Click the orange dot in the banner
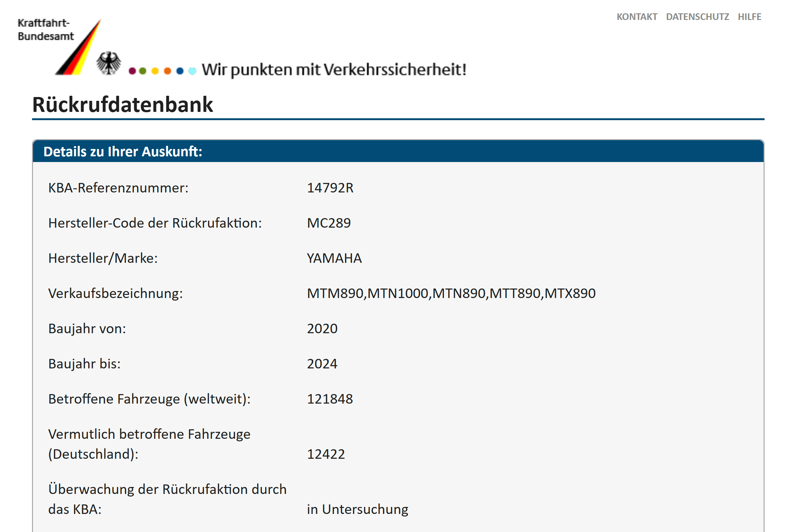Image resolution: width=795 pixels, height=532 pixels. coord(167,71)
